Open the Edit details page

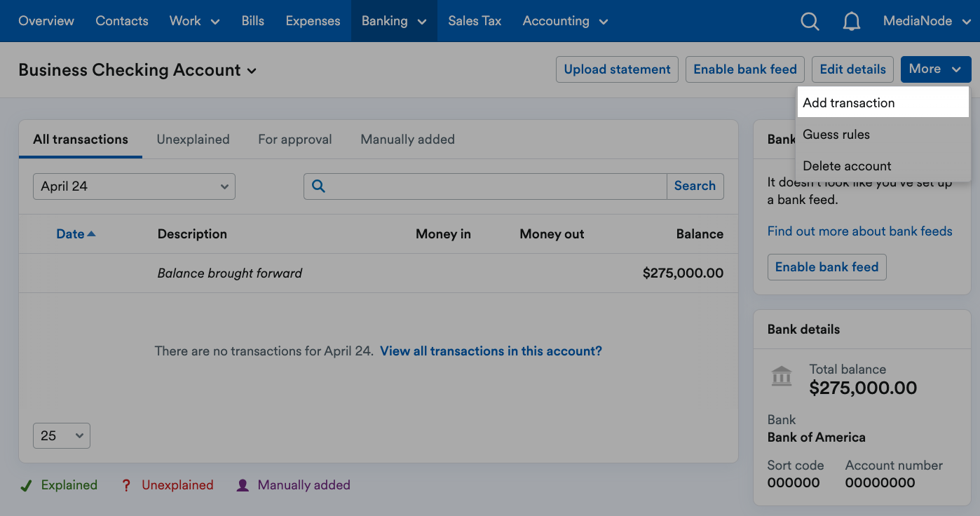coord(852,69)
